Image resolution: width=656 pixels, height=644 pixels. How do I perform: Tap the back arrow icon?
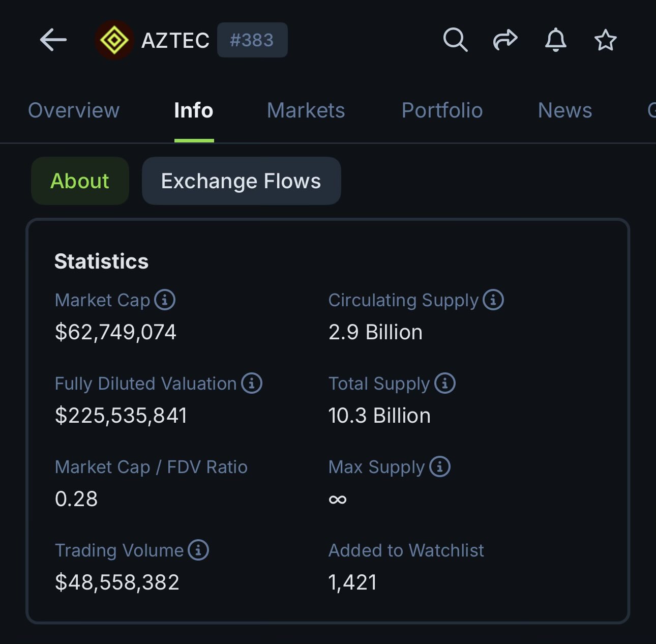[x=53, y=40]
